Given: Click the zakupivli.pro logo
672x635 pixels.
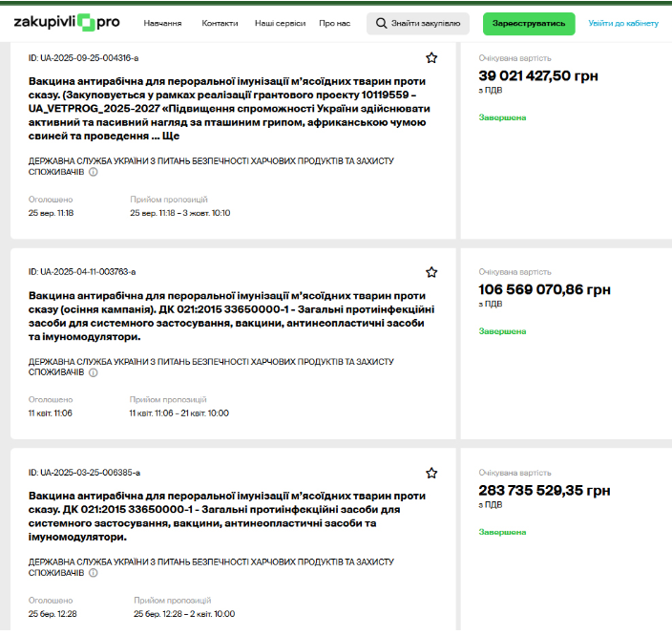Looking at the screenshot, I should tap(66, 22).
